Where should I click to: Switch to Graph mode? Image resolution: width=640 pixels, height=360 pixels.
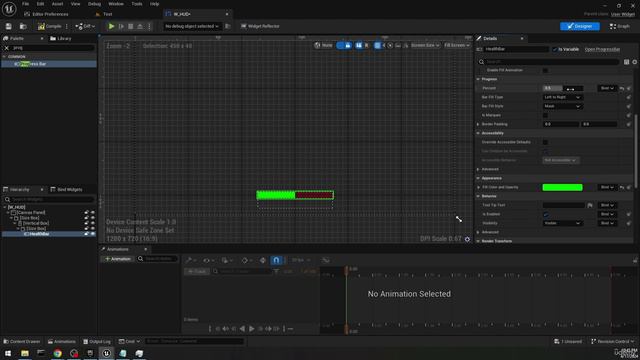(620, 26)
